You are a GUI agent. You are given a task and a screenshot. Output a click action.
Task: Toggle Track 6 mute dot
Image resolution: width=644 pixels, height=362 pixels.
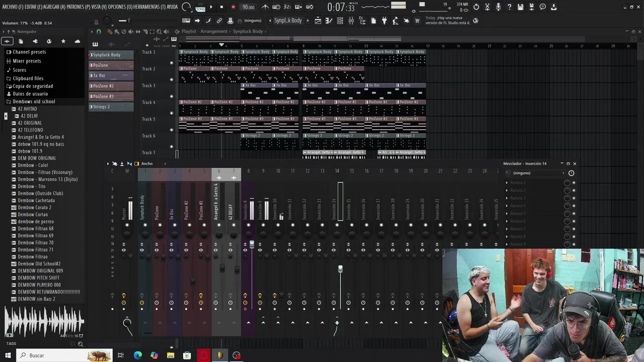172,146
